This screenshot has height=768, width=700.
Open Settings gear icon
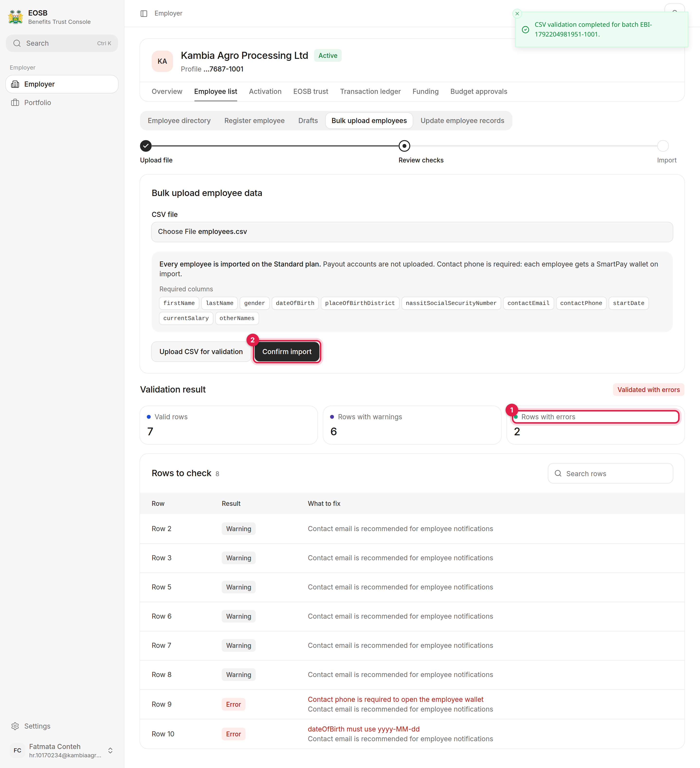pos(15,726)
